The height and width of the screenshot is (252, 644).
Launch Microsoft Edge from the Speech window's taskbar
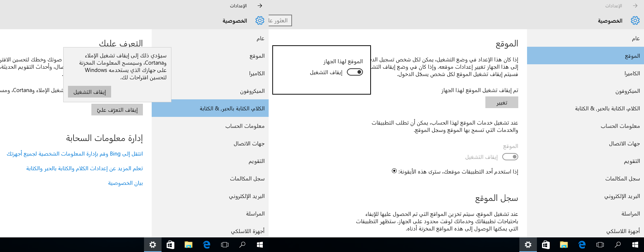click(207, 245)
